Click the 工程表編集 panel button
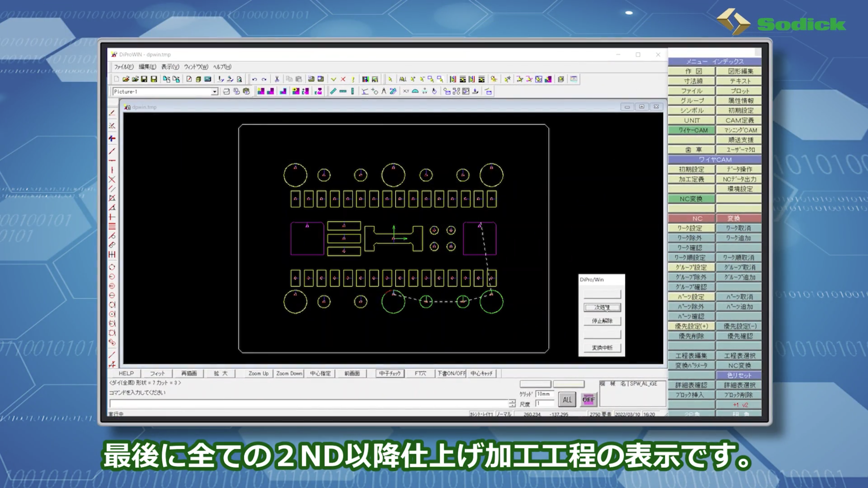Image resolution: width=868 pixels, height=488 pixels. [692, 356]
